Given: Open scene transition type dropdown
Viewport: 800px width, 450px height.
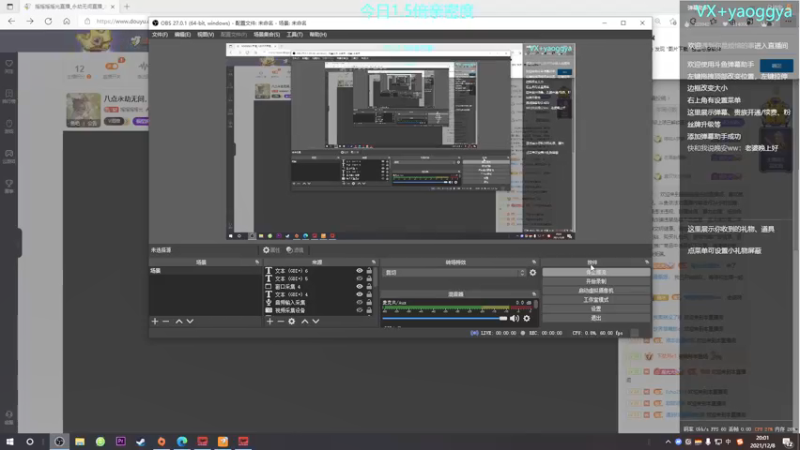Looking at the screenshot, I should point(454,272).
